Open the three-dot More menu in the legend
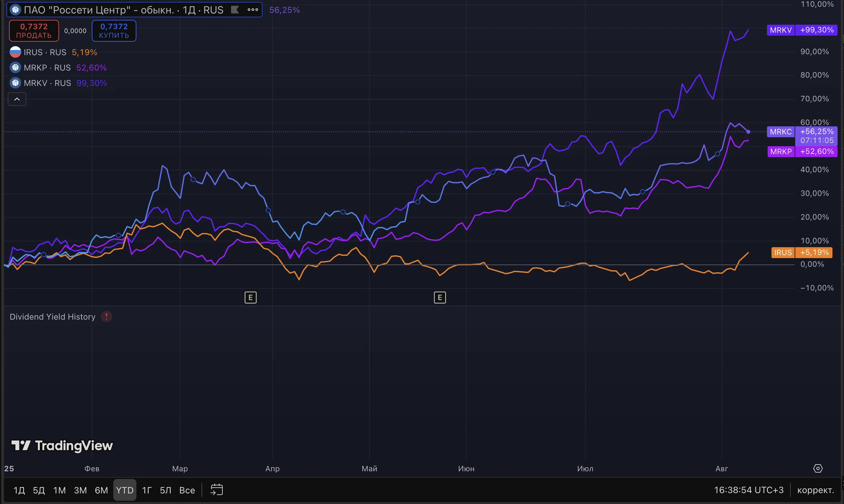Screen dimensions: 844x504 [x=253, y=10]
